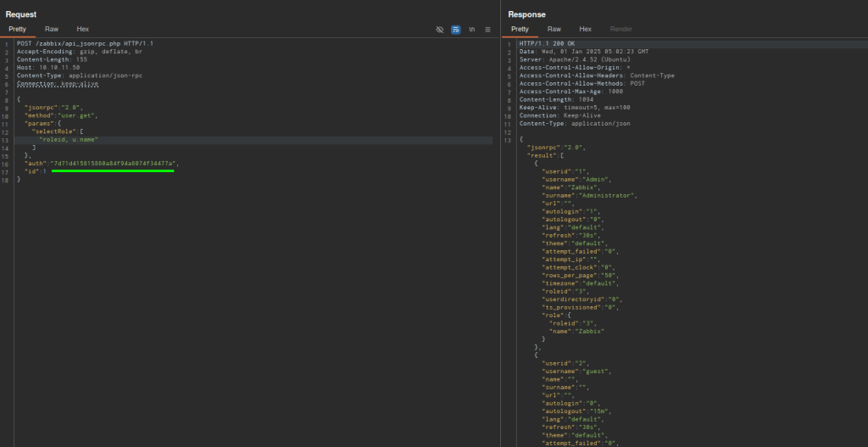Image resolution: width=868 pixels, height=447 pixels.
Task: Click the crossed-out eye icon in Request panel
Action: click(x=440, y=29)
